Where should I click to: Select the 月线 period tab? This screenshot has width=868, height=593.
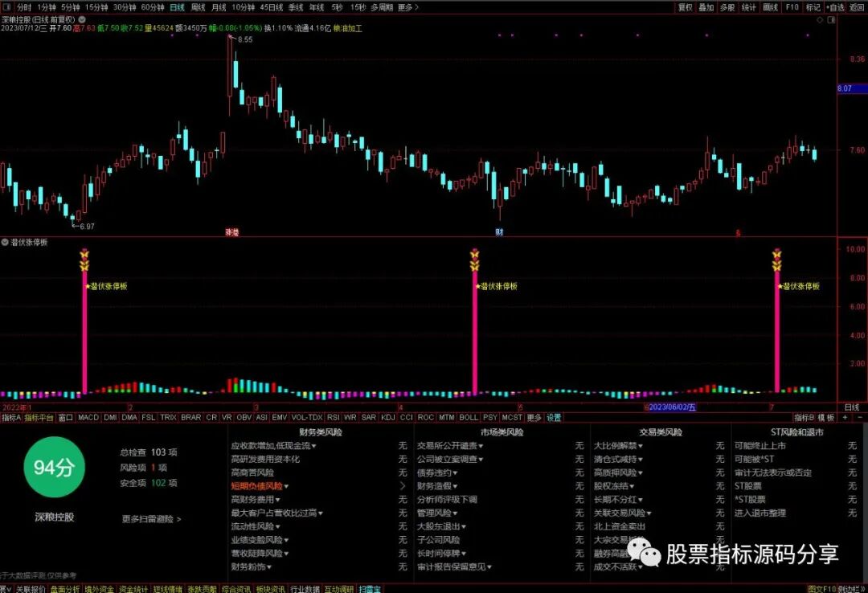click(x=219, y=7)
